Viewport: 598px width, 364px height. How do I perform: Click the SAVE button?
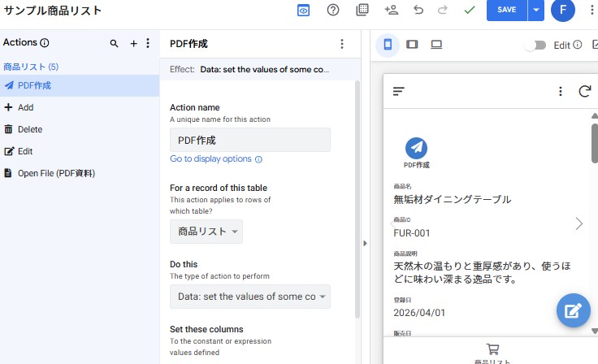pos(506,11)
